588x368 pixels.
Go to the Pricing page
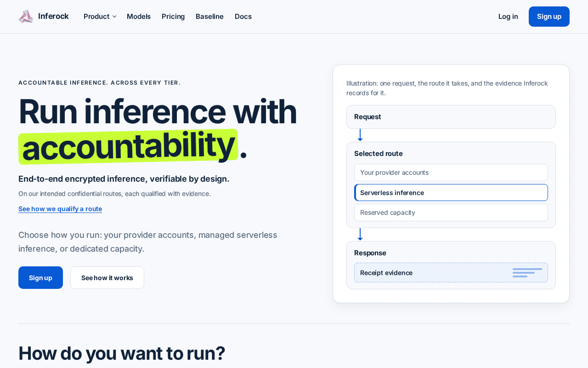[173, 17]
